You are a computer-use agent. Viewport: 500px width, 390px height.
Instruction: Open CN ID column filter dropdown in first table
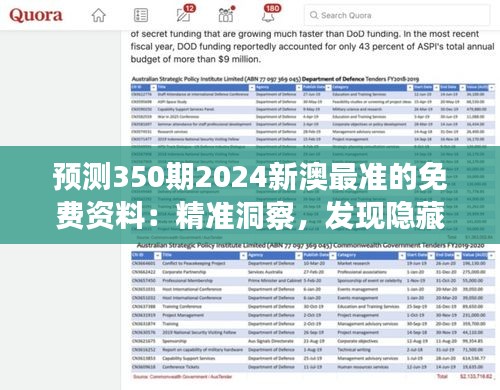(x=153, y=88)
